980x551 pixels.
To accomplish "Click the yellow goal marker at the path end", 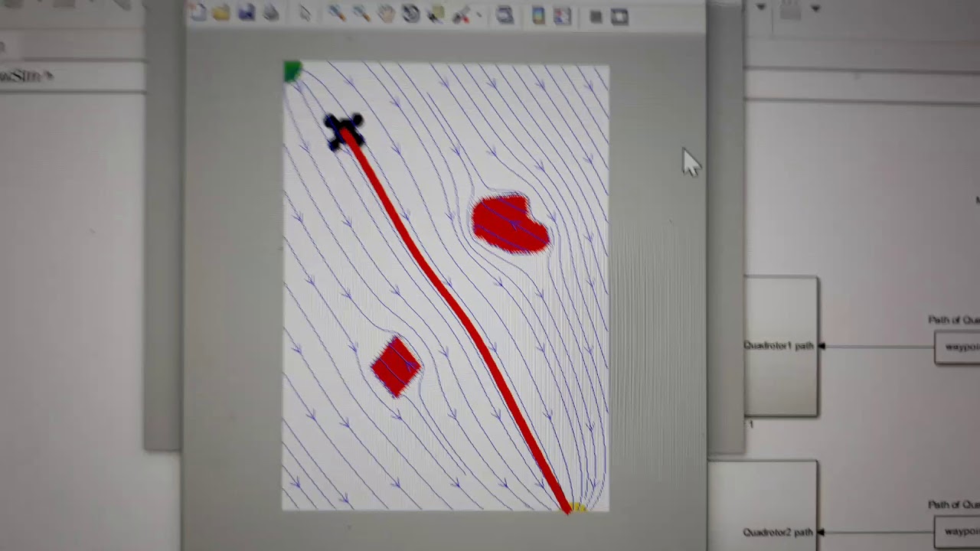I will click(577, 507).
